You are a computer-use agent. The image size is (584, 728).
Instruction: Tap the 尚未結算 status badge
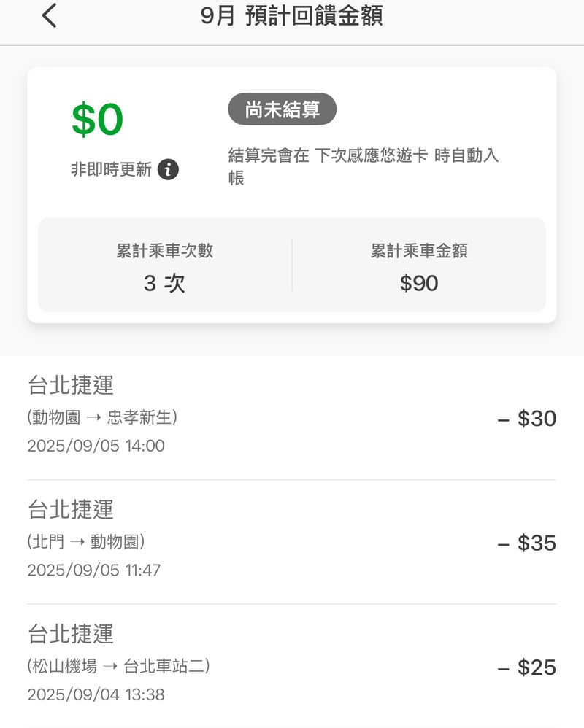(x=282, y=109)
